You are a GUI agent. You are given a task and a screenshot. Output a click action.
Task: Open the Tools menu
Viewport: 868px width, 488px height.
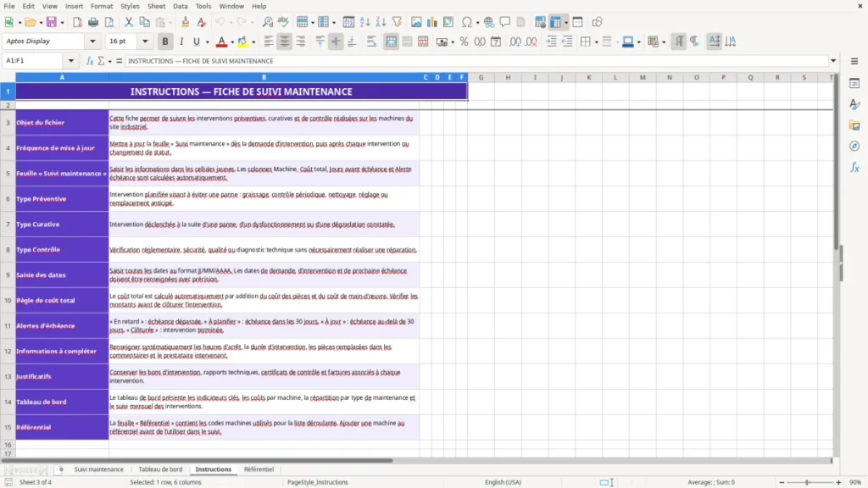click(203, 6)
